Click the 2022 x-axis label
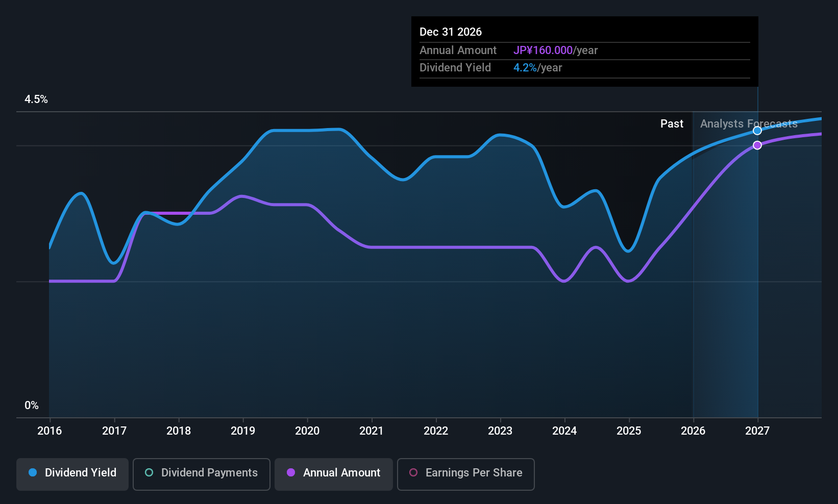 coord(436,431)
